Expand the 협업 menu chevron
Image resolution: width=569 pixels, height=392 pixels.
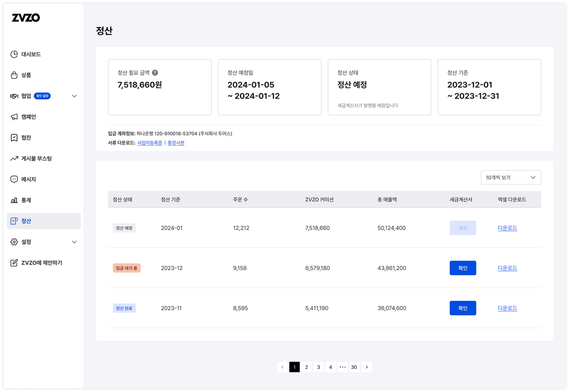point(74,96)
